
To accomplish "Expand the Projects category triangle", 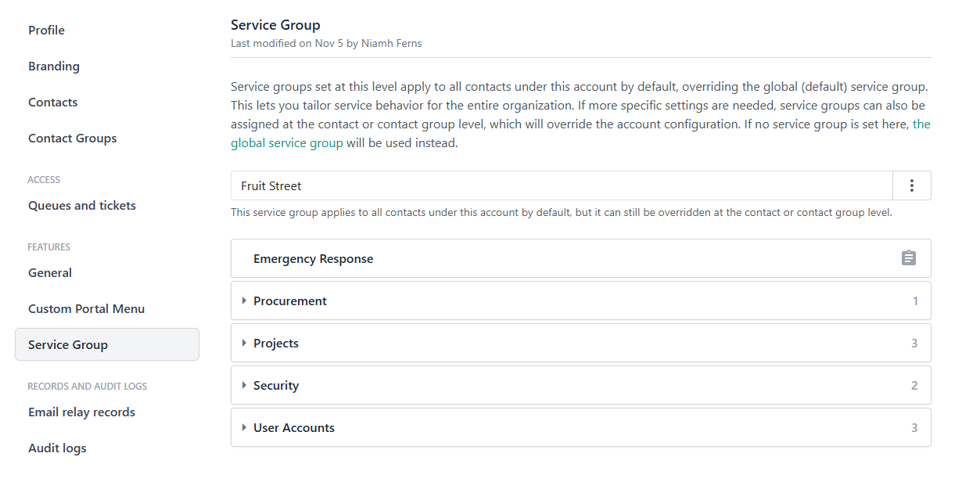I will point(244,343).
